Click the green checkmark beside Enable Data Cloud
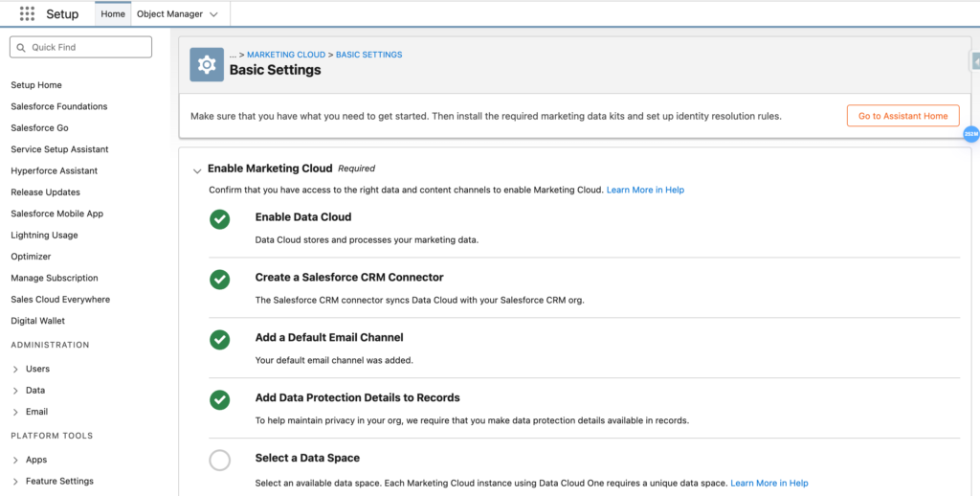Viewport: 980px width, 496px height. 220,219
